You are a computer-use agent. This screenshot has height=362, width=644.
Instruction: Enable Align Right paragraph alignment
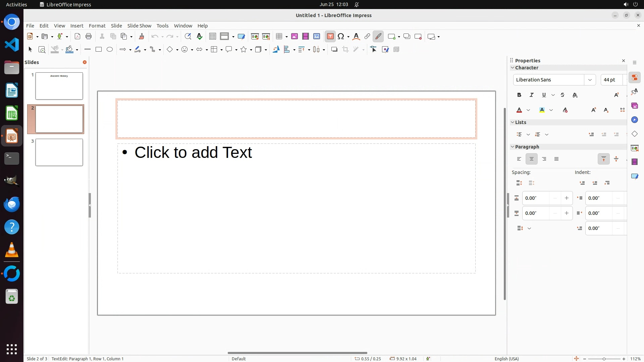point(544,159)
